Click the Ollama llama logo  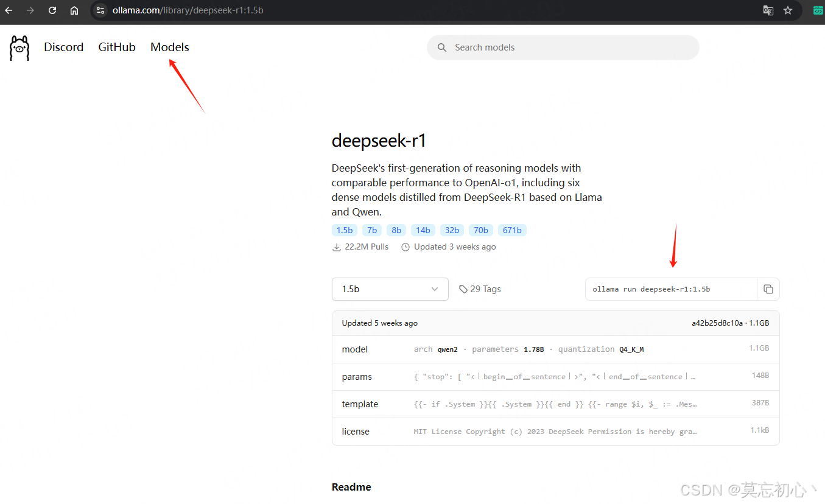pyautogui.click(x=19, y=47)
